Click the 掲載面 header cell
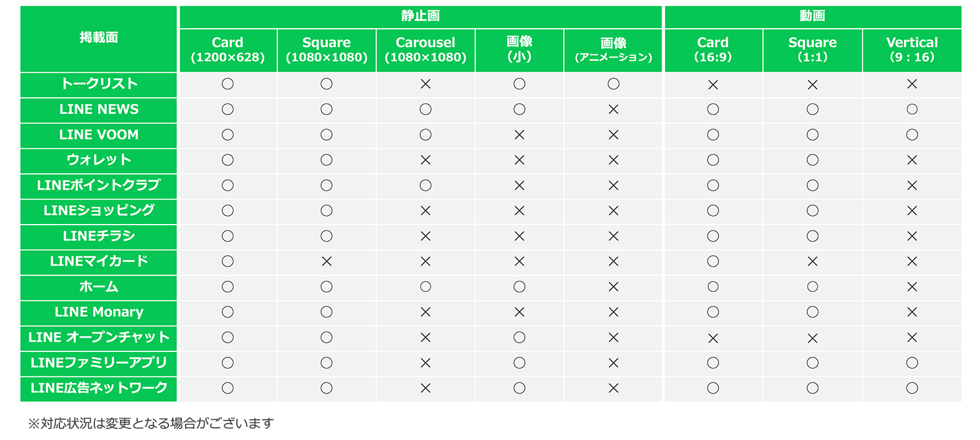Image resolution: width=980 pixels, height=440 pixels. [99, 39]
